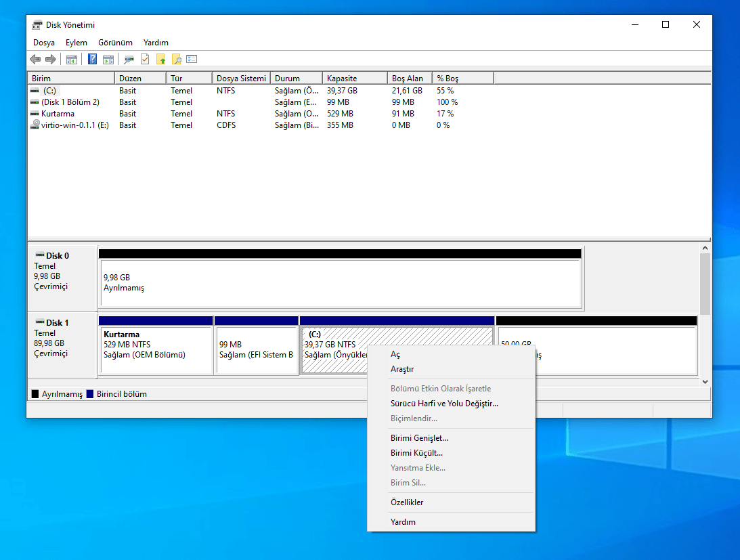Click the show/hide console tree icon
Viewport: 740px width, 560px height.
[71, 60]
